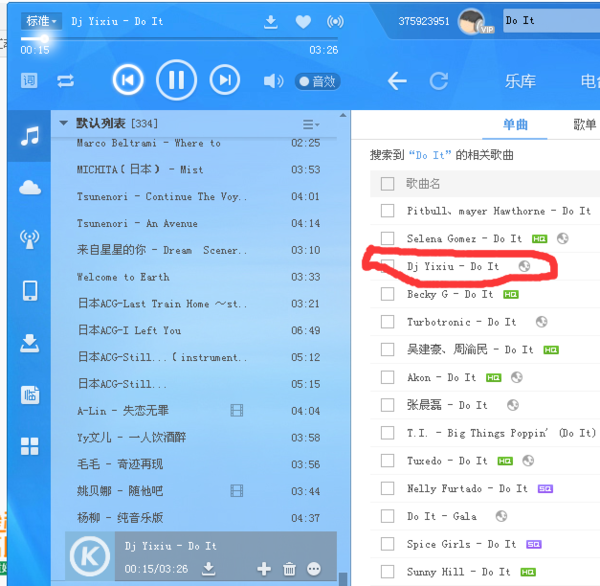This screenshot has height=586, width=600.
Task: Select 'Tsunenori - An Avenue' in the playlist
Action: 137,223
